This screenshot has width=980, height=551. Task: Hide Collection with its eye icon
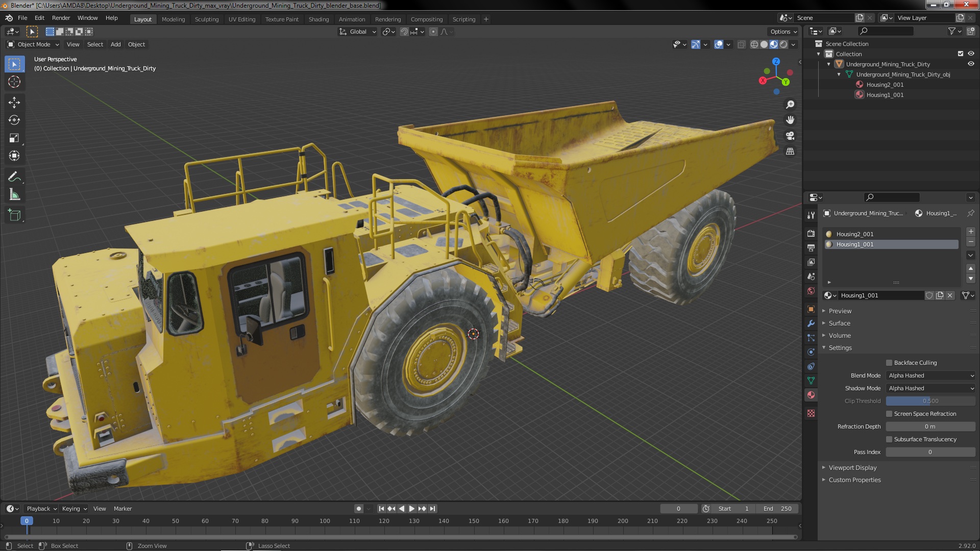[x=971, y=54]
